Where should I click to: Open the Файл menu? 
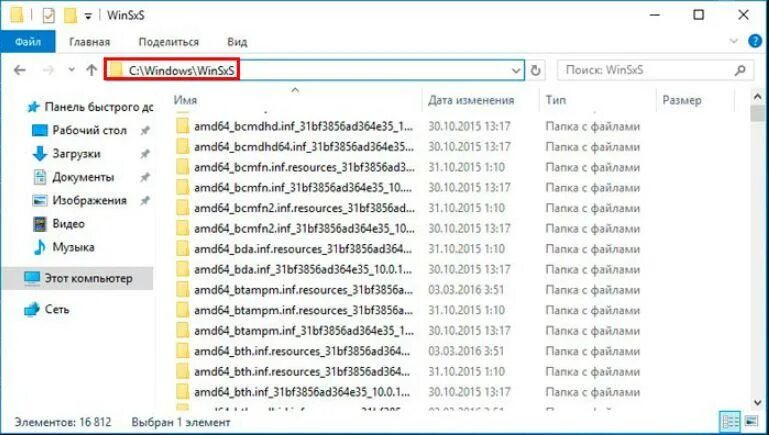click(28, 42)
